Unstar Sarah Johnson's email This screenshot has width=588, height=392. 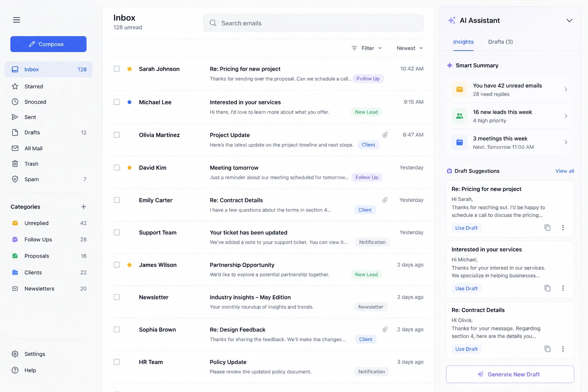pyautogui.click(x=129, y=69)
